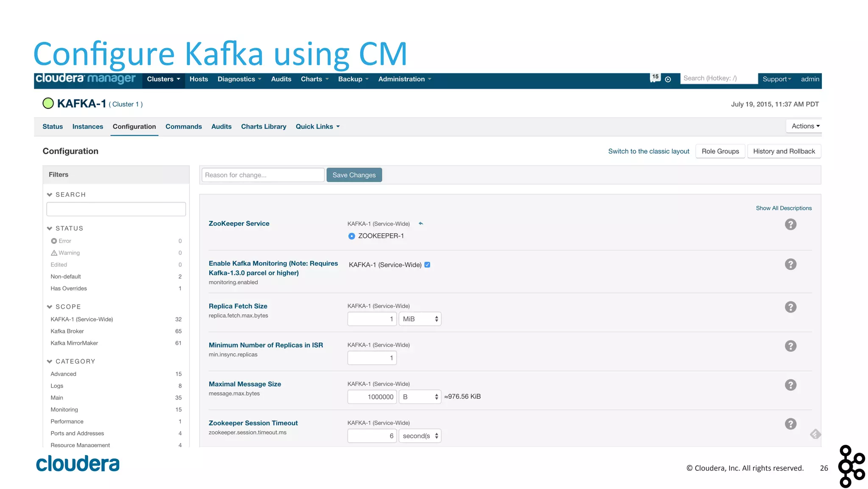Viewport: 868px width, 489px height.
Task: Select the ZOOKEEPER-1 radio button
Action: [x=351, y=236]
